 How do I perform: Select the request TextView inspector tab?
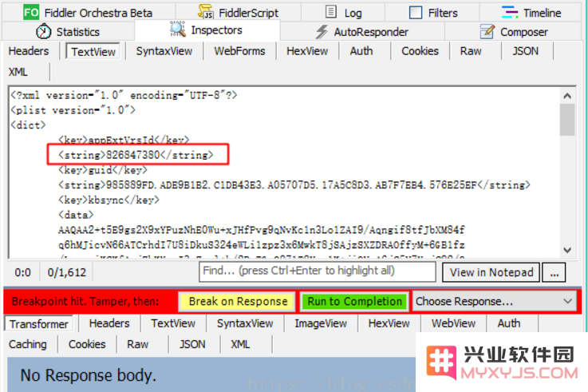click(x=93, y=51)
